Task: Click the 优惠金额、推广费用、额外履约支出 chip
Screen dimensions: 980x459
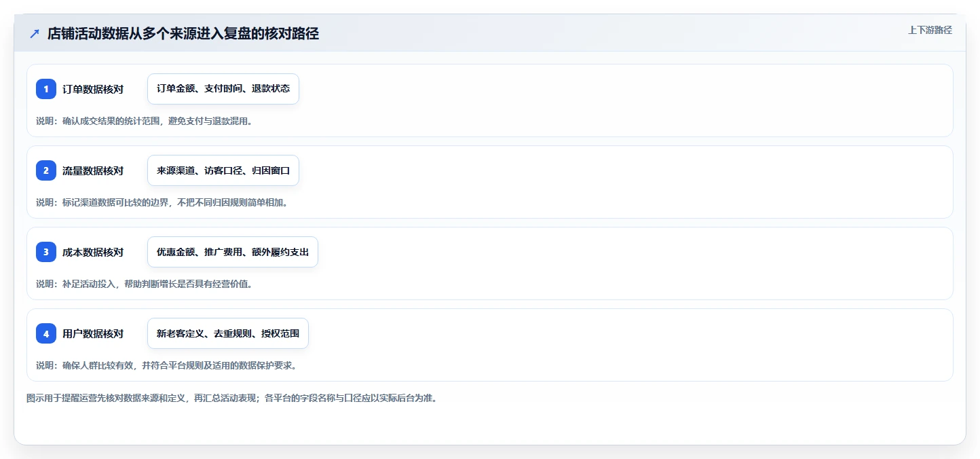Action: pos(233,252)
